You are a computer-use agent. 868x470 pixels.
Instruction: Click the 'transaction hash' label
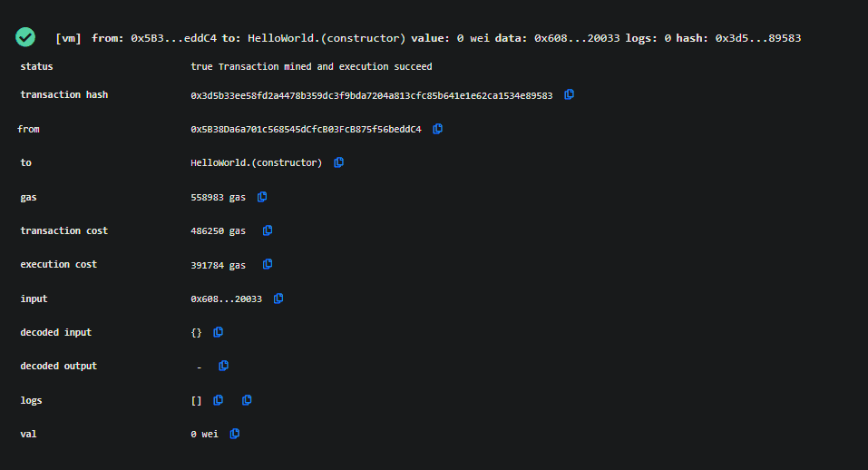[x=64, y=94]
